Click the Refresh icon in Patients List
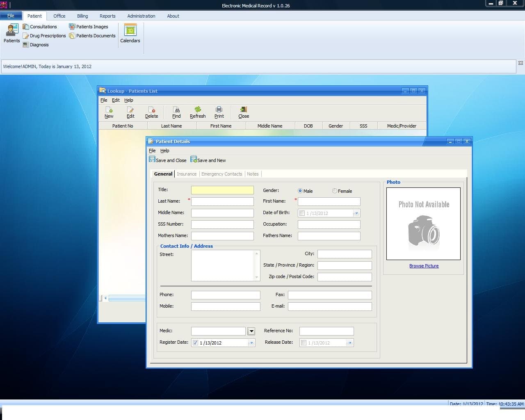 coord(197,112)
